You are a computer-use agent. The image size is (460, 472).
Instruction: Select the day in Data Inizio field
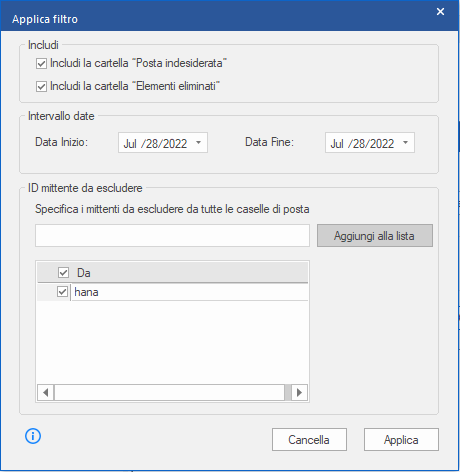(152, 144)
